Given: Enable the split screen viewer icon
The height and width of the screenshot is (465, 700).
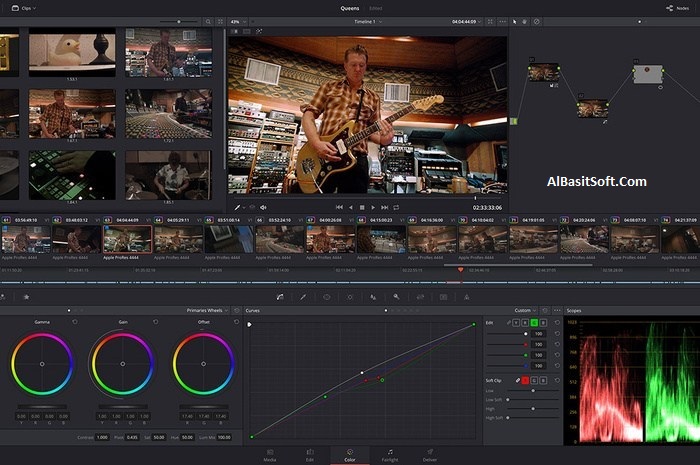Looking at the screenshot, I should [x=247, y=31].
